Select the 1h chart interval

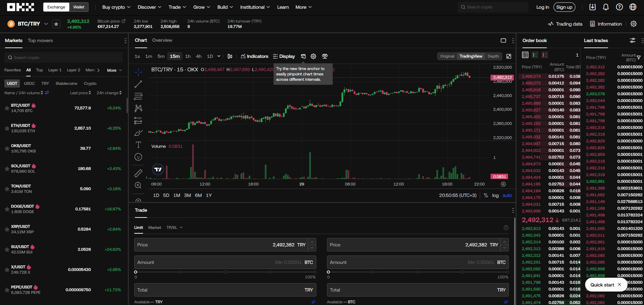coord(188,56)
